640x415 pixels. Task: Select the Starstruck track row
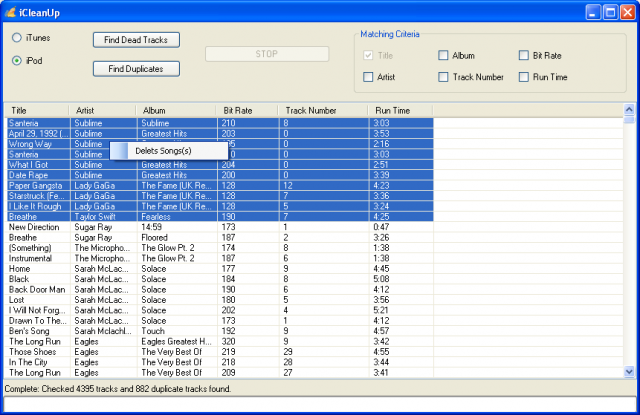tap(220, 196)
